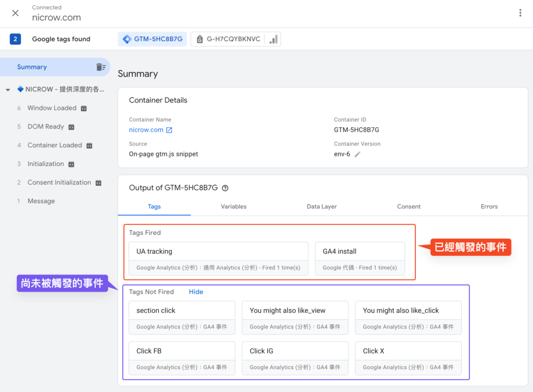Open the Window Loaded event
Screen dimensions: 533x392
(52, 108)
